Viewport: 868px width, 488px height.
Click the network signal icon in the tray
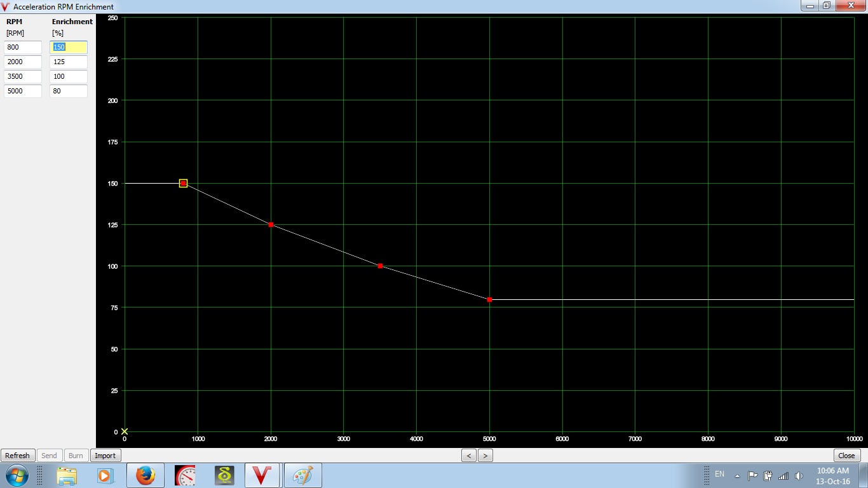click(x=783, y=475)
